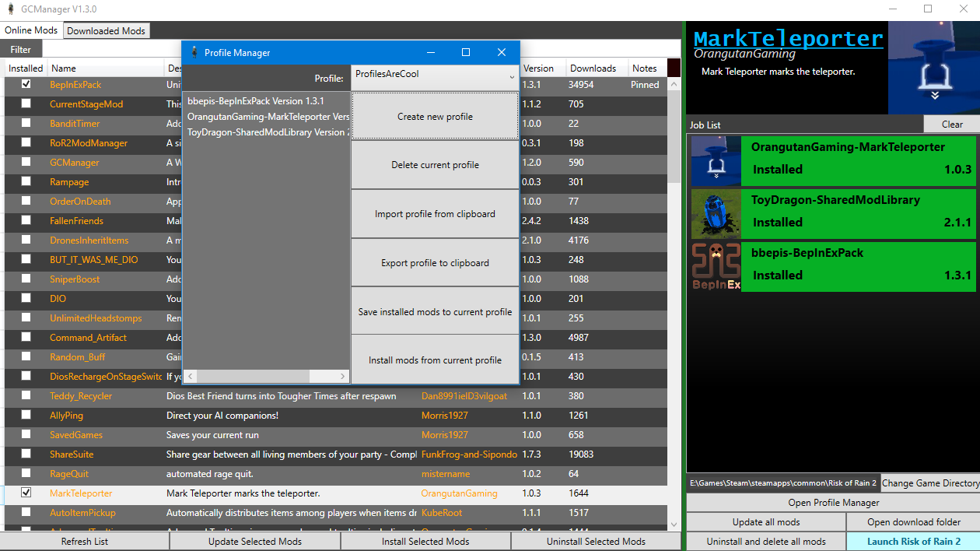Click Install Selected Mods button
The image size is (980, 551).
coord(425,541)
